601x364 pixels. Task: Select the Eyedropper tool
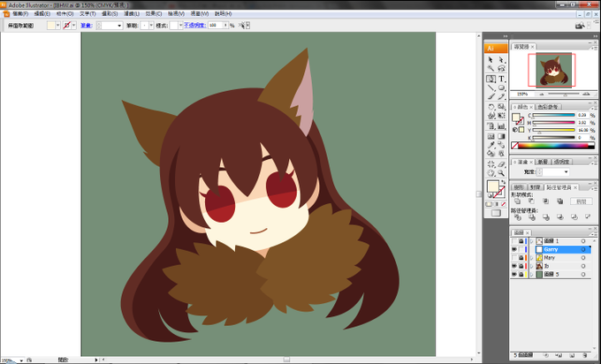(x=491, y=145)
